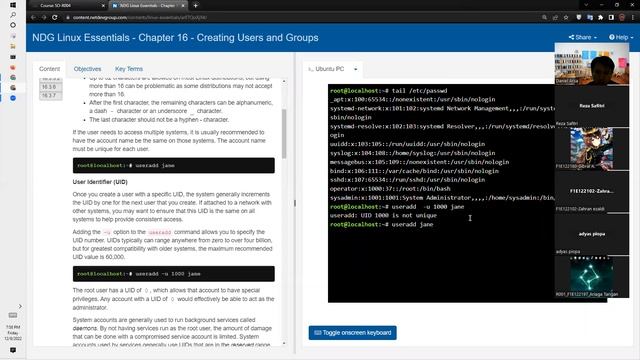This screenshot has width=640, height=360.
Task: Open the tab search chevron in title bar
Action: (x=586, y=5)
